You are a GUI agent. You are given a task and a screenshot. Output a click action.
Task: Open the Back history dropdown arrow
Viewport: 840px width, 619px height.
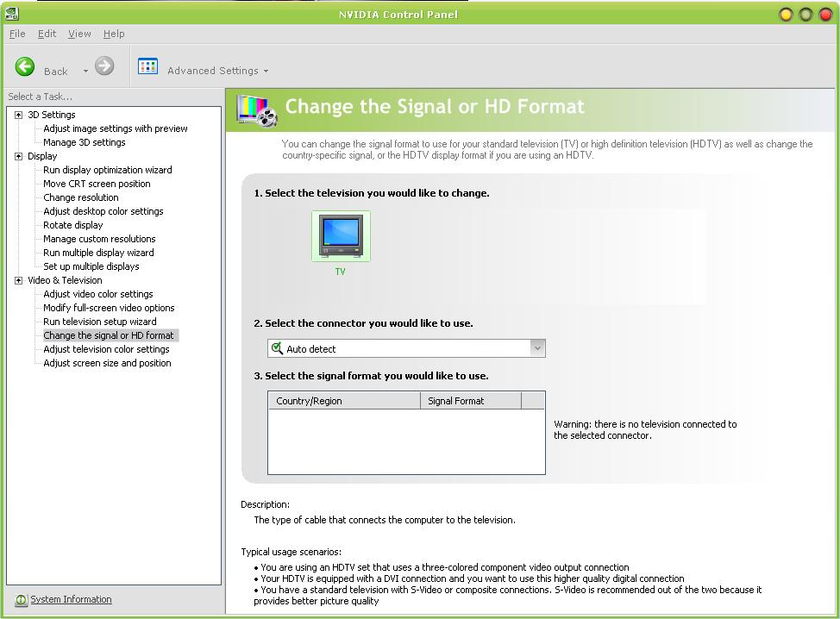tap(85, 71)
